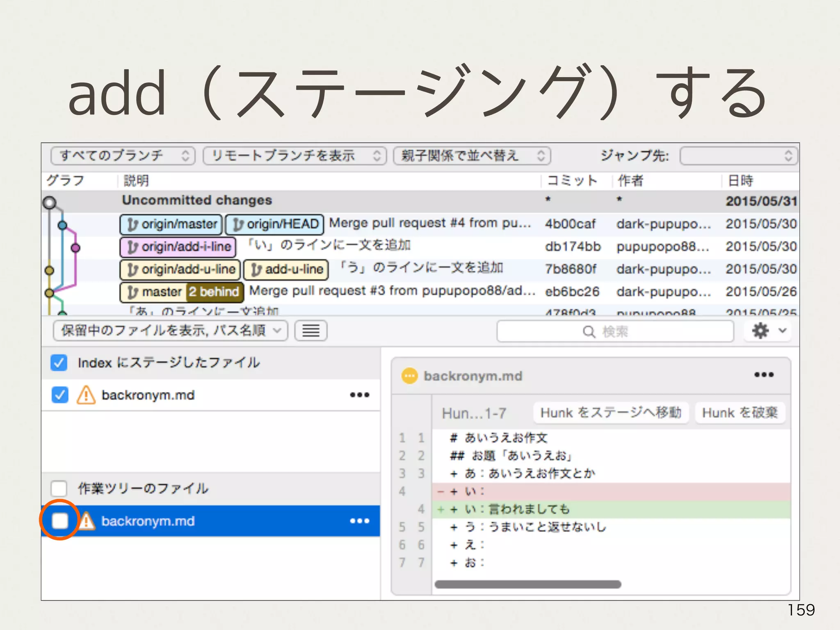This screenshot has height=630, width=840.
Task: Click the diff horizontal scrollbar
Action: [x=527, y=584]
